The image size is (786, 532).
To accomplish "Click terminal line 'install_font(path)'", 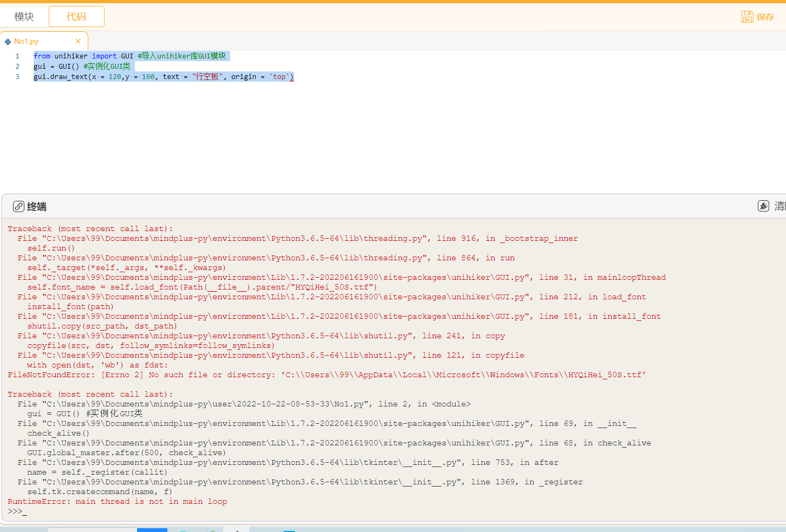I will click(70, 306).
